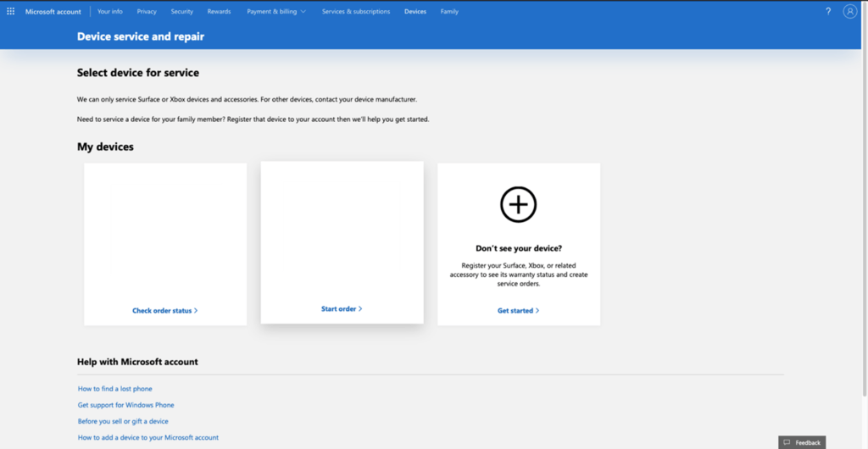
Task: Select the Devices tab
Action: [x=415, y=12]
